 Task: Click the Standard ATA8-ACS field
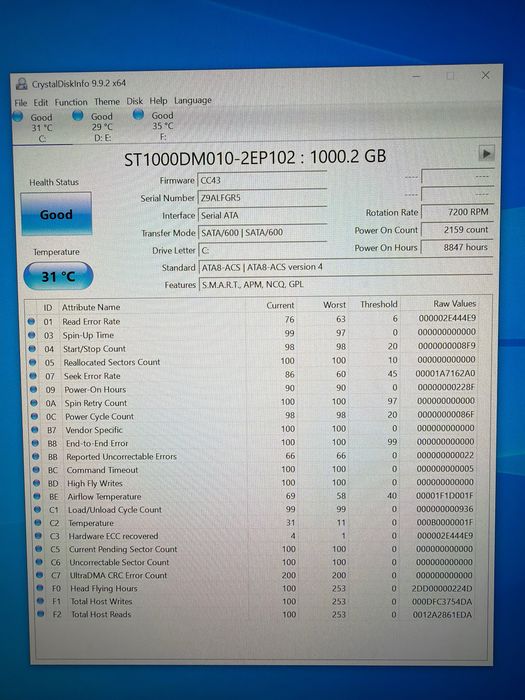pos(345,267)
